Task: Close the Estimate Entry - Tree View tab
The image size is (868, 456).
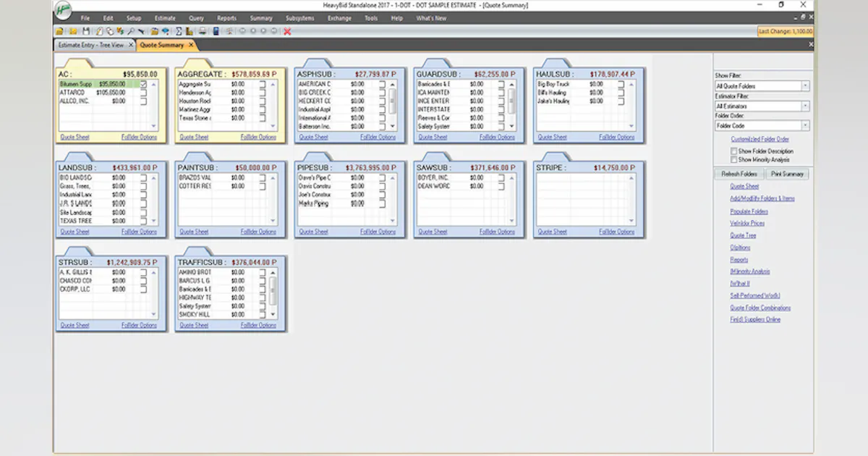Action: [x=131, y=45]
